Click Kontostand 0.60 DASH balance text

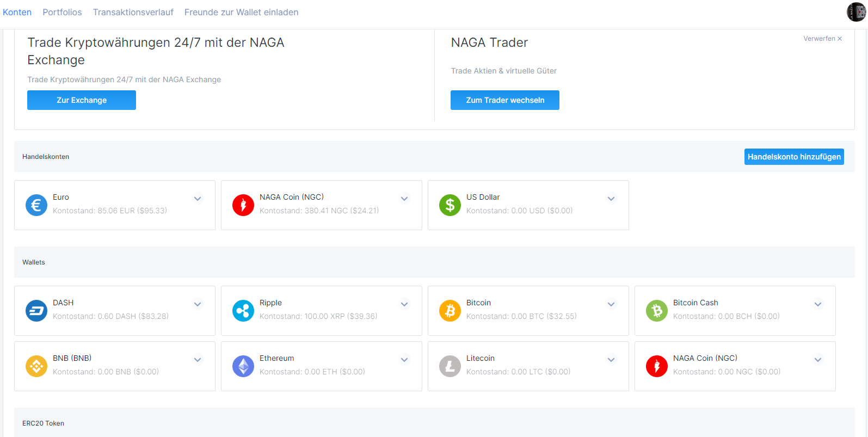(x=110, y=316)
